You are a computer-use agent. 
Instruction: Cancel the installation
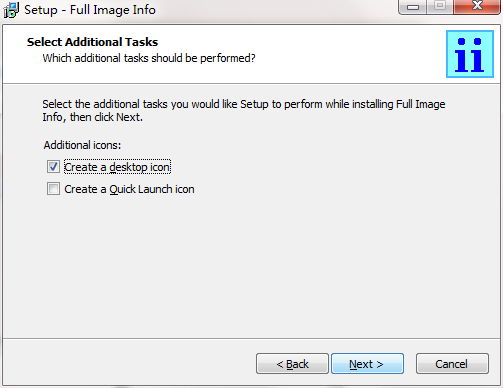[x=452, y=364]
